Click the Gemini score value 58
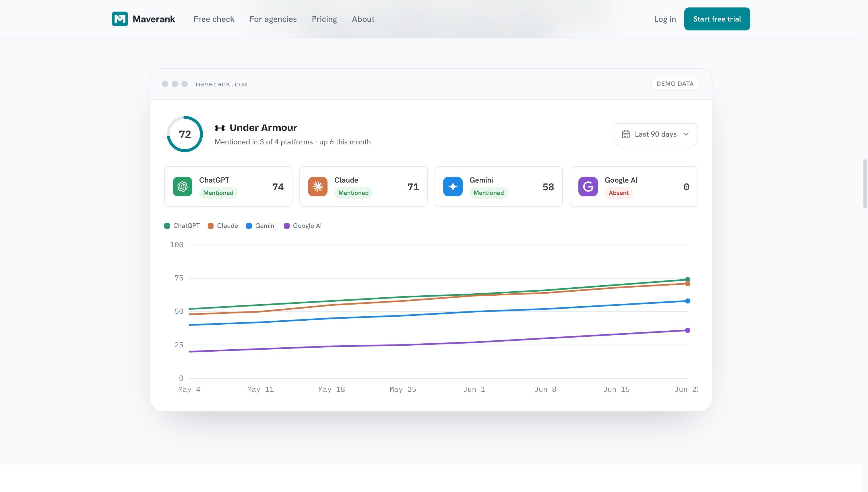 548,187
